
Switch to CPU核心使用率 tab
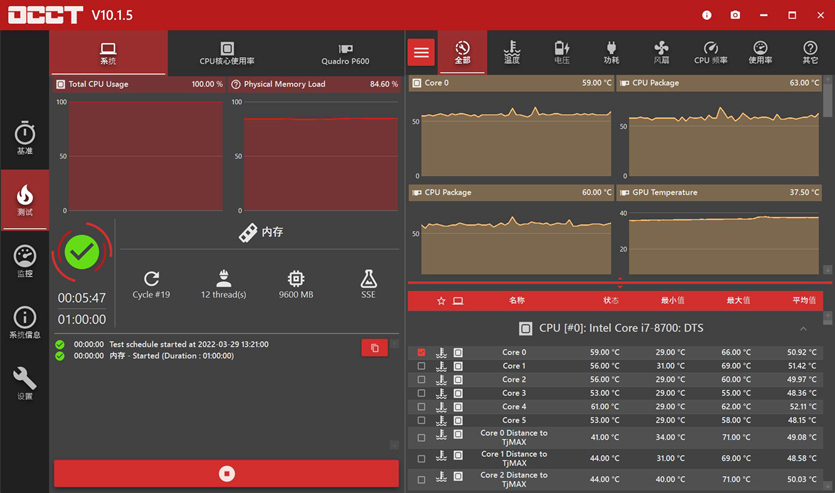point(227,53)
